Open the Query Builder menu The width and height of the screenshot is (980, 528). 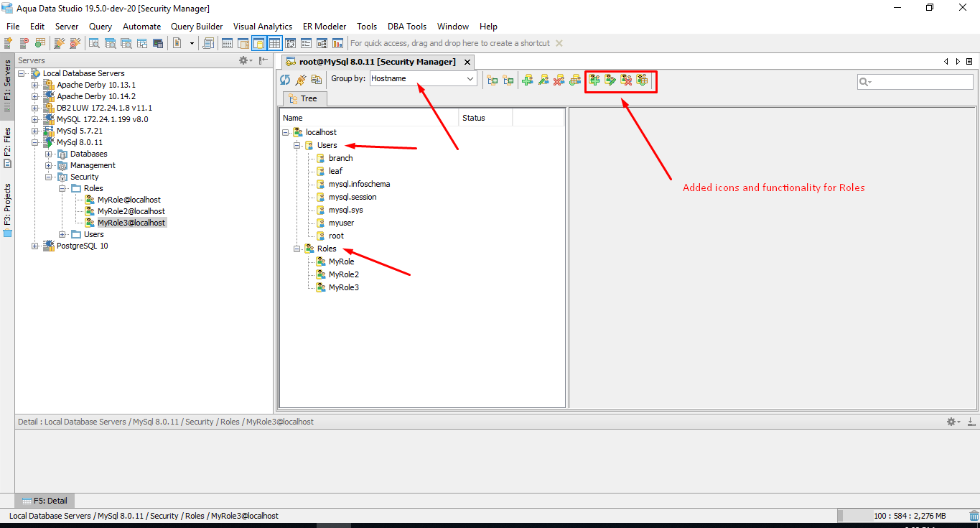[197, 26]
